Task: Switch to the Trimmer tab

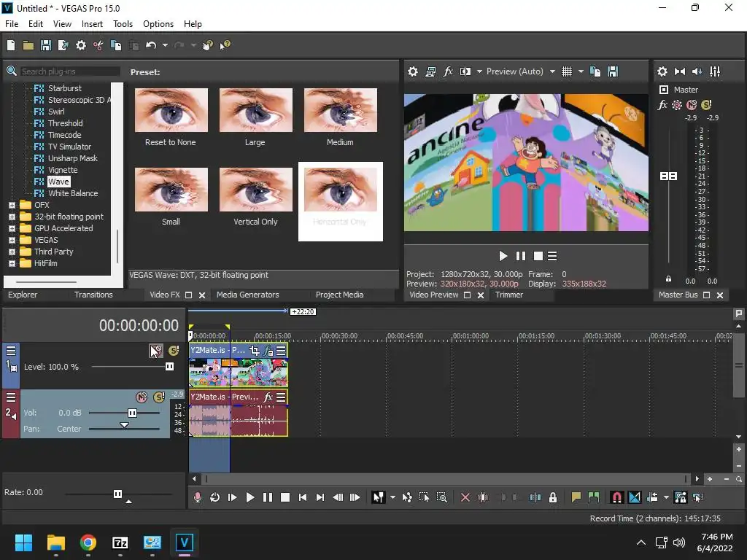Action: 508,295
